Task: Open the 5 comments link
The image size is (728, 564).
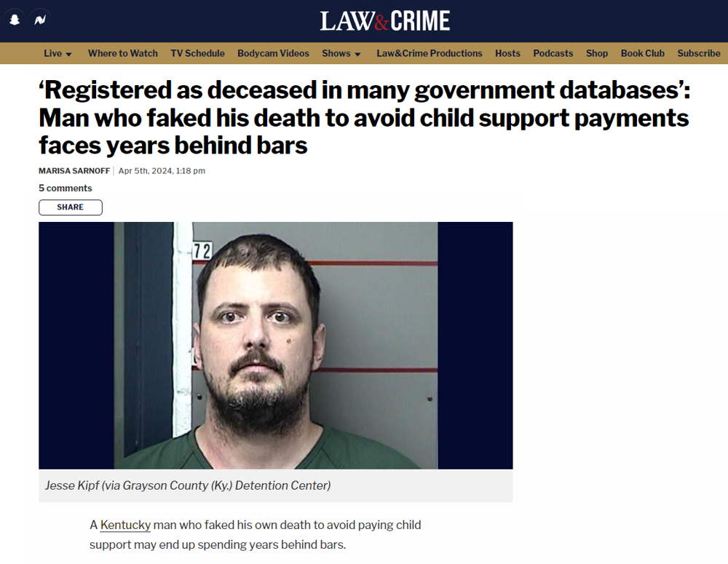Action: click(x=66, y=188)
